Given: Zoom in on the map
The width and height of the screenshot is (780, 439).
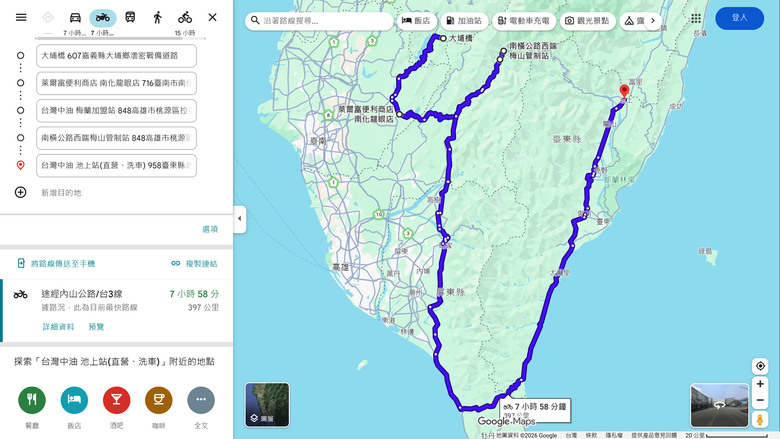Looking at the screenshot, I should [x=760, y=384].
